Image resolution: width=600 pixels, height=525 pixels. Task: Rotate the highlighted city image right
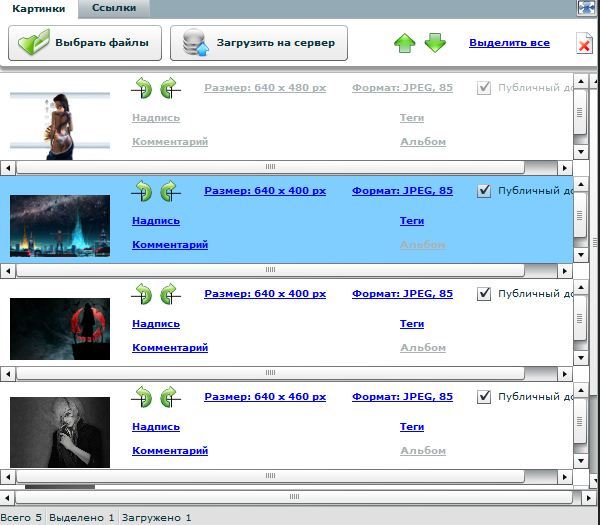pyautogui.click(x=170, y=191)
